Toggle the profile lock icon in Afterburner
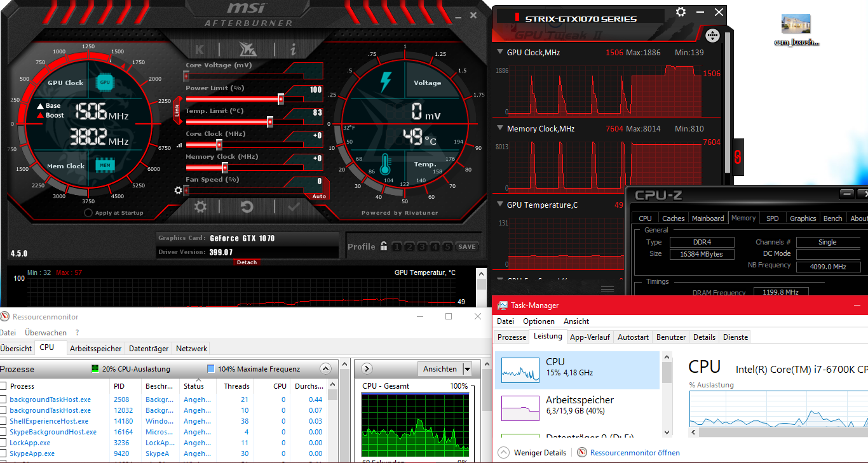 click(x=384, y=246)
